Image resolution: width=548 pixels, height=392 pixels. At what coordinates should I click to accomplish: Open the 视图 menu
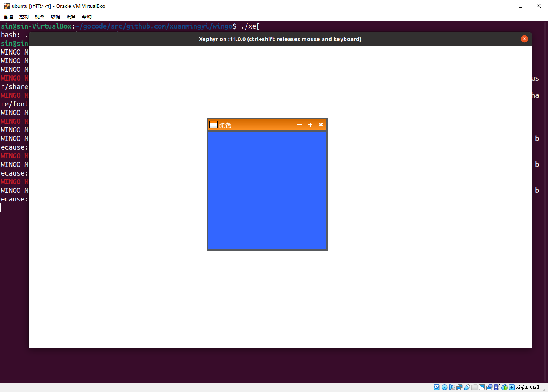coord(40,16)
